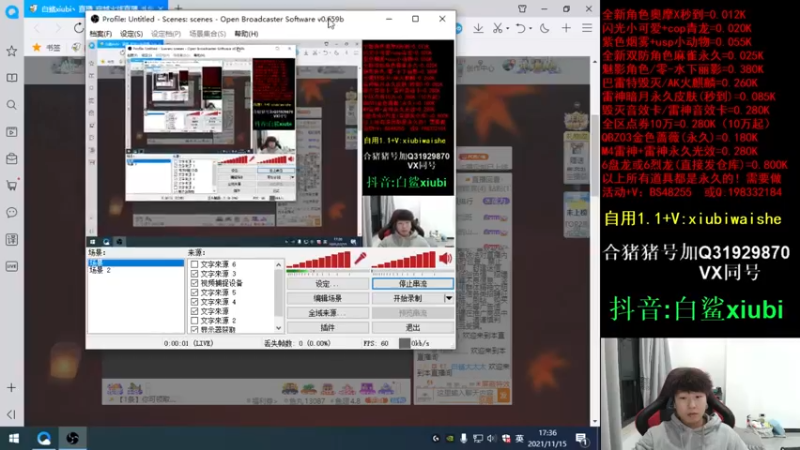Open browser favorites star in sidebar

tap(11, 51)
